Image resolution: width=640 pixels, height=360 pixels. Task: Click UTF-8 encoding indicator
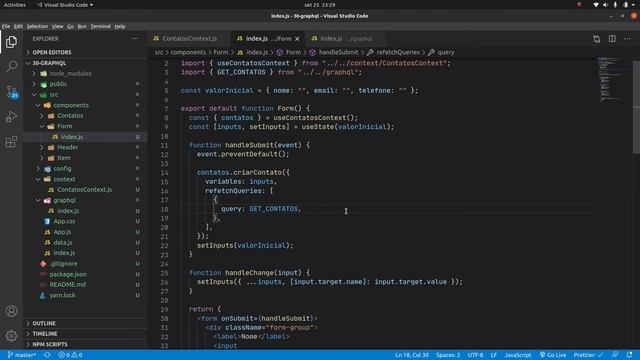click(475, 355)
